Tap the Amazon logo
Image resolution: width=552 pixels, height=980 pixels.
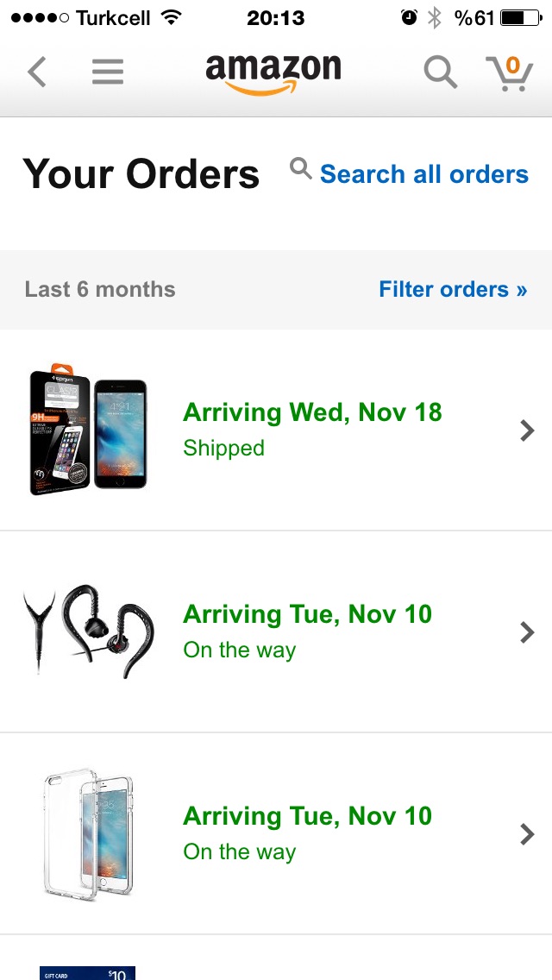click(273, 74)
